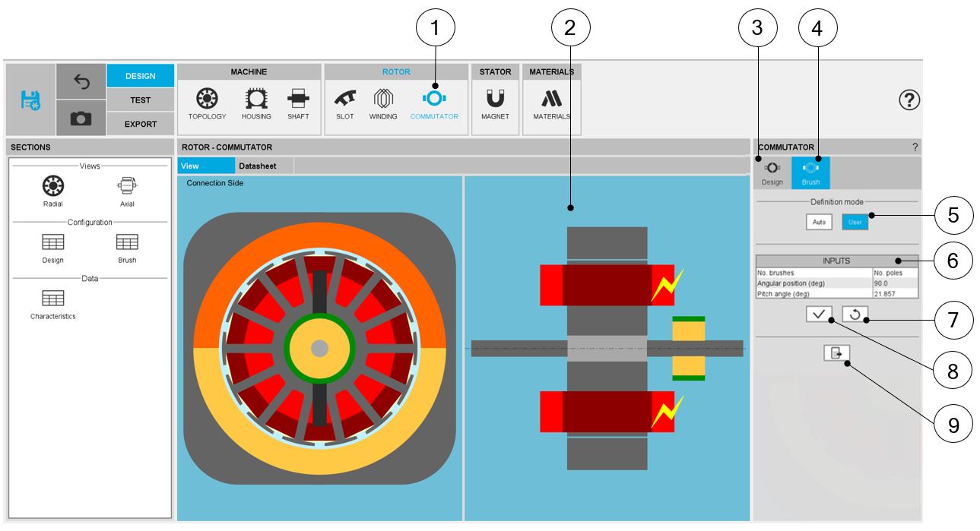Open the Topology machine settings
This screenshot has height=531, width=980.
click(x=207, y=104)
